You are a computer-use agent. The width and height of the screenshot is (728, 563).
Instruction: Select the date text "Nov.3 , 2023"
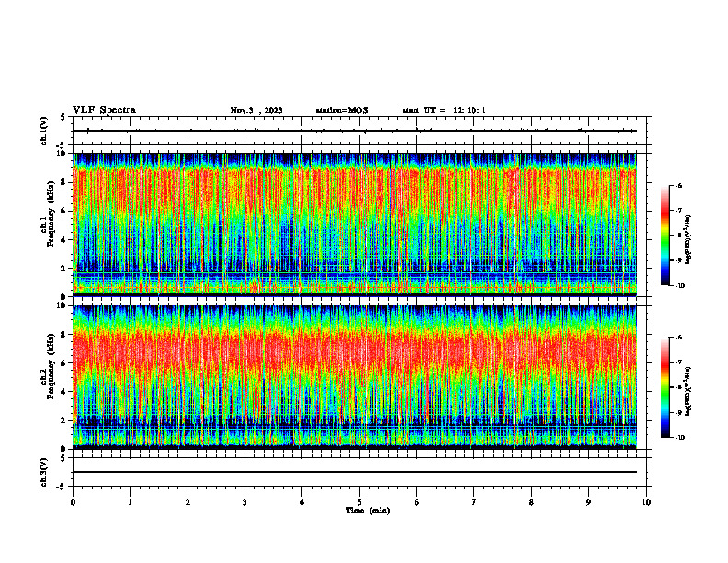tap(256, 110)
